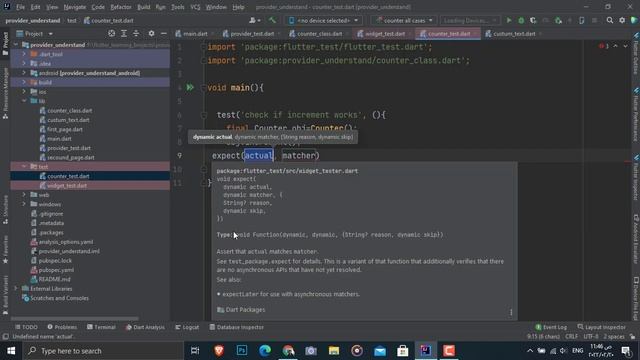Screen dimensions: 640x360
Task: Open Dart Packages link in documentation popup
Action: (x=245, y=310)
